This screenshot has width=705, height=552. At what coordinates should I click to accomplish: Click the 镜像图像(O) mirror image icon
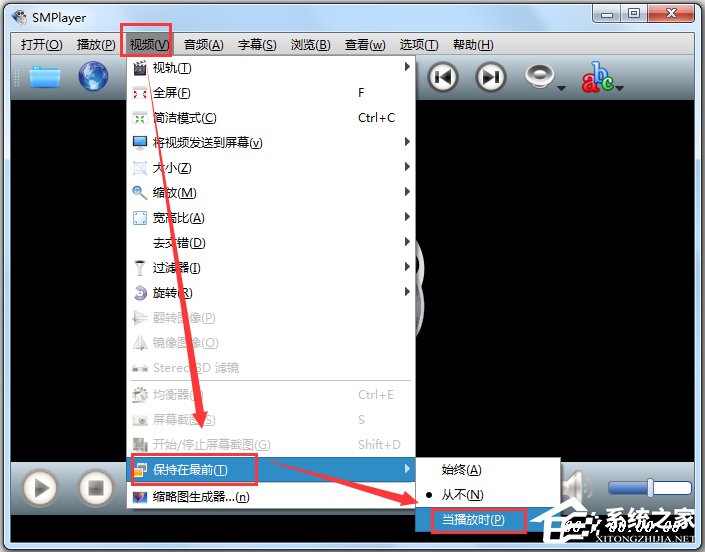140,343
